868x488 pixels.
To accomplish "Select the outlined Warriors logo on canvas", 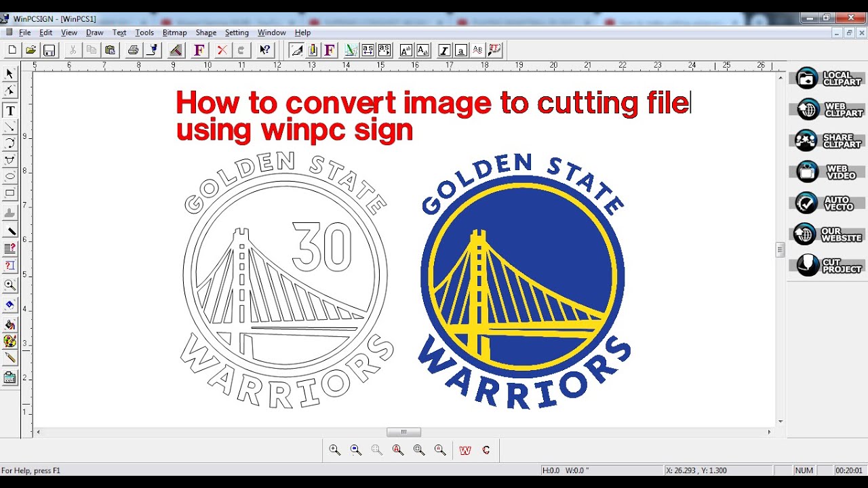I will [285, 280].
